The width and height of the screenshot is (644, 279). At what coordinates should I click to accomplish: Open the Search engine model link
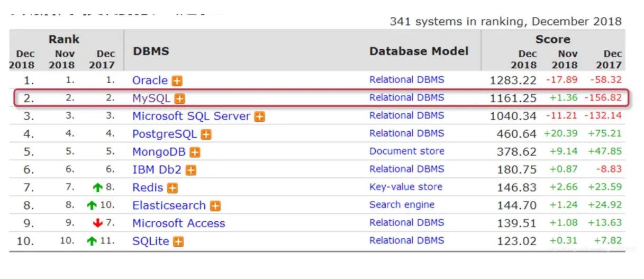[402, 205]
